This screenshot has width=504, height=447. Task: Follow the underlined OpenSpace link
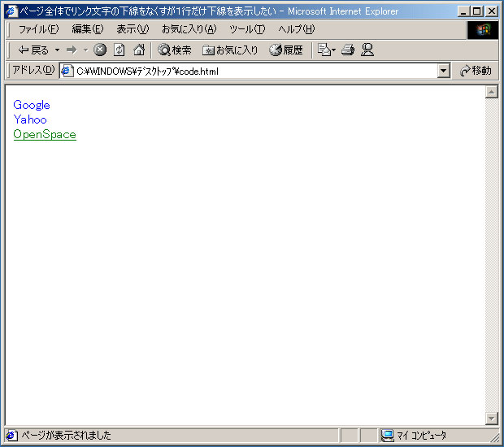(45, 134)
